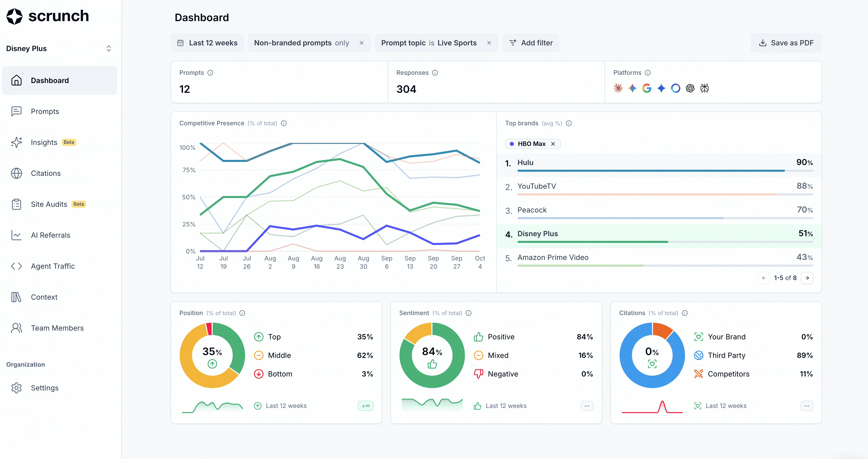Open the Citations page in sidebar
Viewport: 868px width, 459px height.
pyautogui.click(x=46, y=173)
